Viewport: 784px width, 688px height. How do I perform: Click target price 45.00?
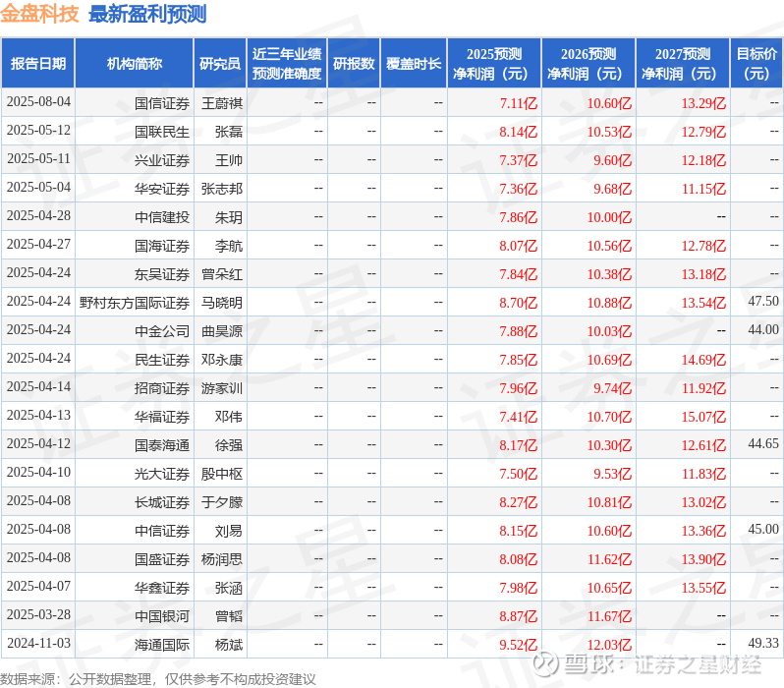coord(763,530)
